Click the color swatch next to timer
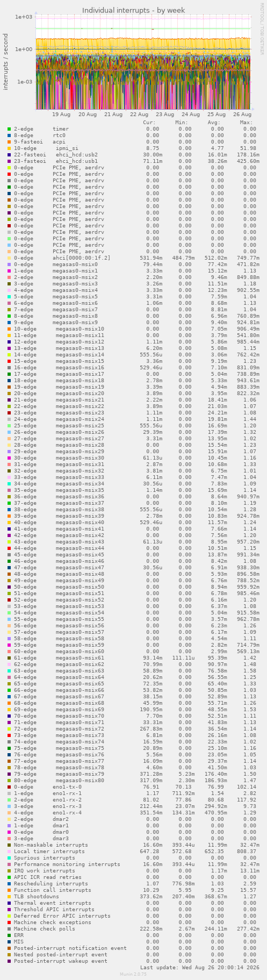 click(9, 129)
